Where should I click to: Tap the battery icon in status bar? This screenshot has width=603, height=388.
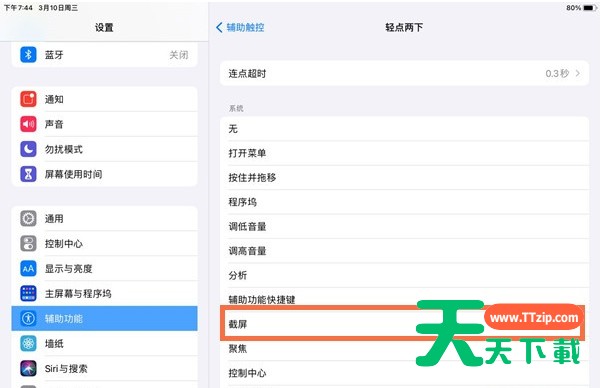[589, 8]
